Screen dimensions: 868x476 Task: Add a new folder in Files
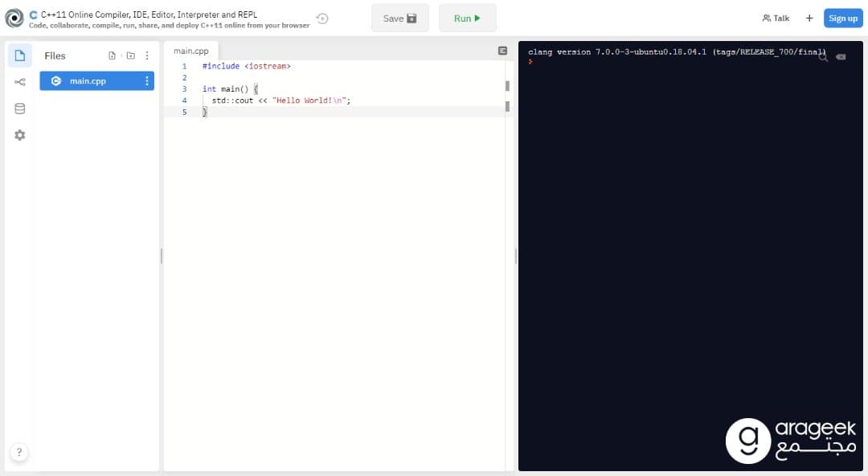click(131, 55)
